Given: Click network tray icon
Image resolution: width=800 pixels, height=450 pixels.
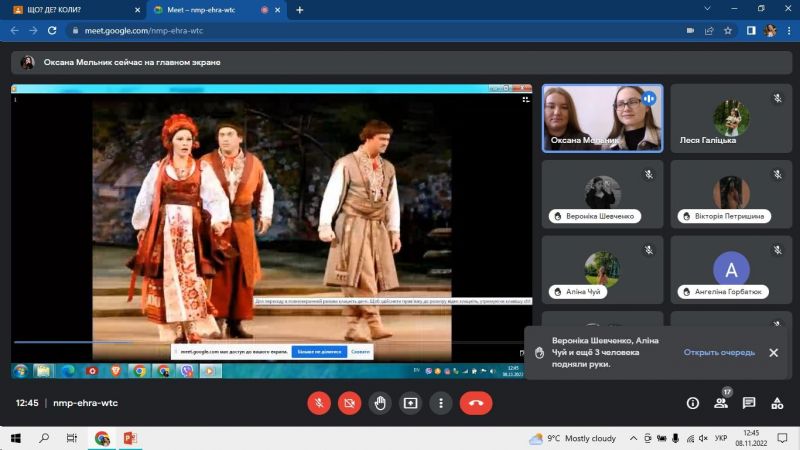Looking at the screenshot, I should coord(690,438).
